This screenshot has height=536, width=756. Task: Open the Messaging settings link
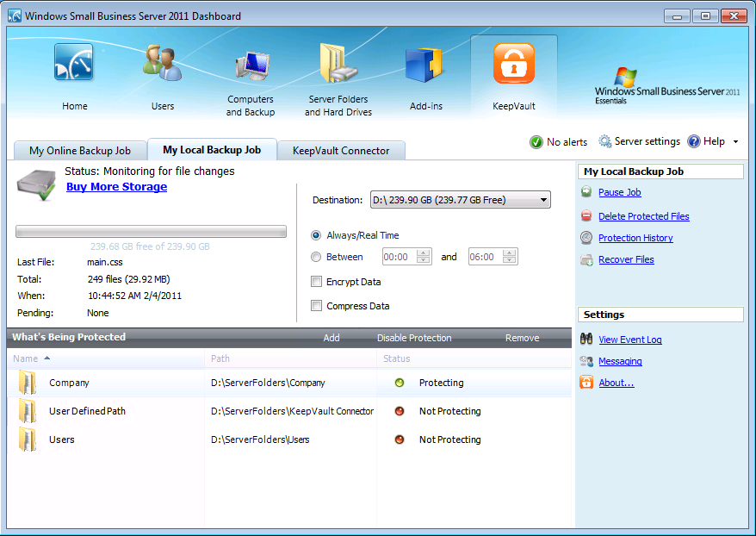click(x=620, y=361)
